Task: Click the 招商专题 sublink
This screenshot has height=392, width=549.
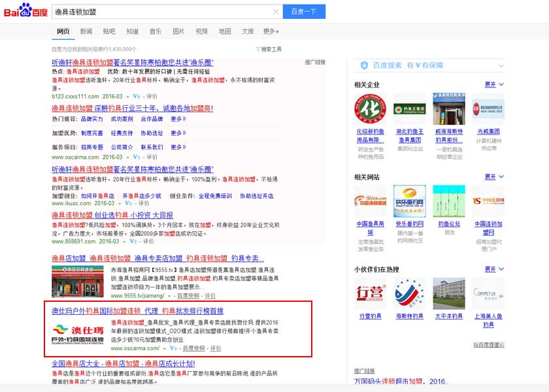Action: click(x=91, y=148)
